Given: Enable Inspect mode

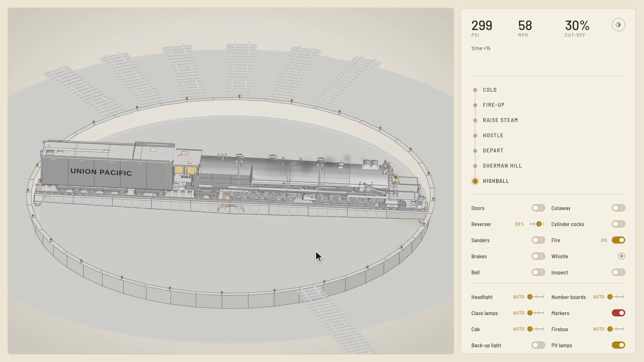Looking at the screenshot, I should pyautogui.click(x=618, y=273).
